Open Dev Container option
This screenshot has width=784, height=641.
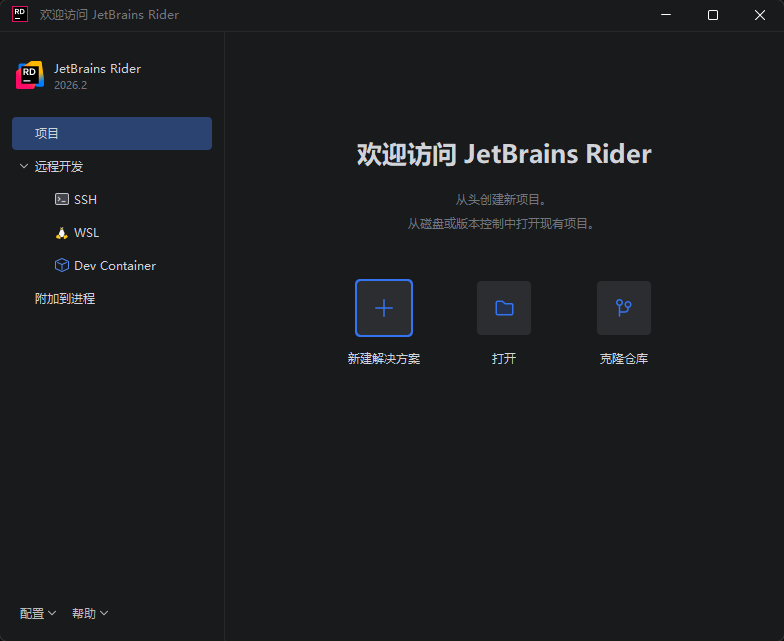(x=105, y=266)
